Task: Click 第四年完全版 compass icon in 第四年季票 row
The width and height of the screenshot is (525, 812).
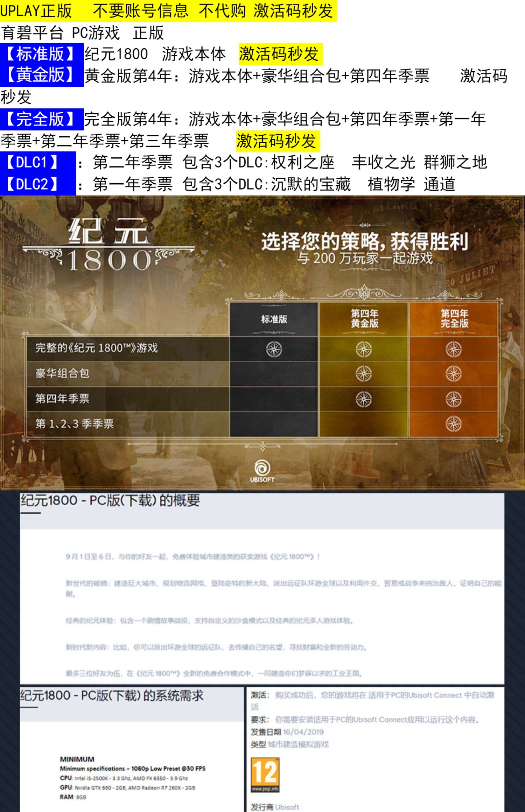Action: pyautogui.click(x=454, y=399)
